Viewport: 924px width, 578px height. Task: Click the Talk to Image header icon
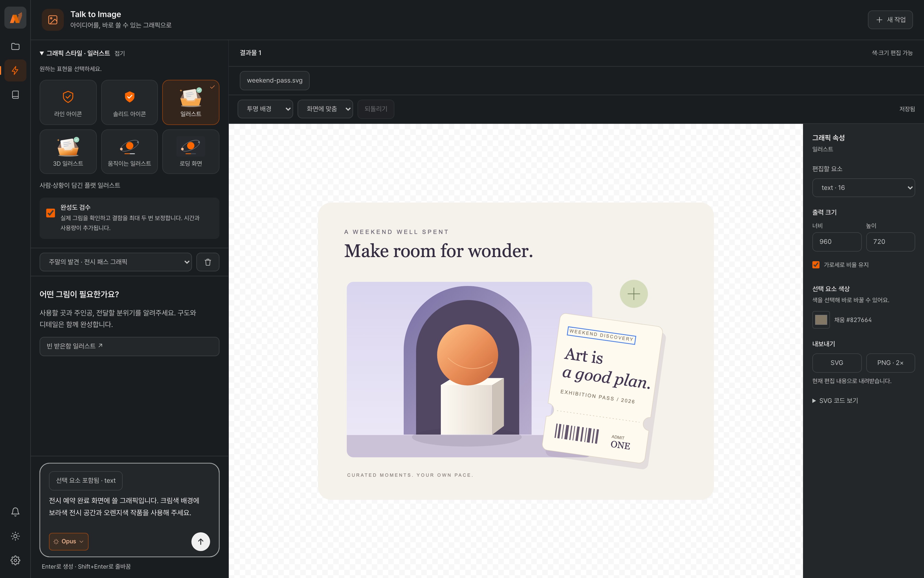pos(53,20)
